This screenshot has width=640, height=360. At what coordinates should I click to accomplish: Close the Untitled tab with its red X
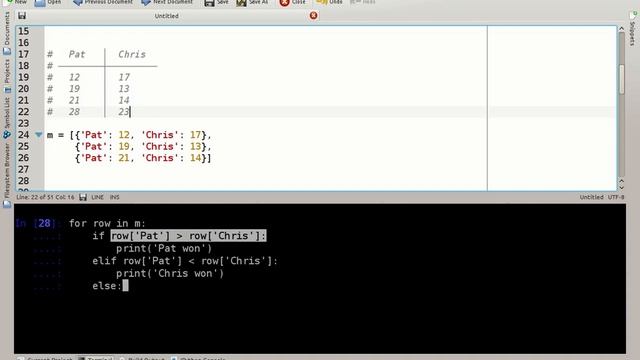point(313,16)
